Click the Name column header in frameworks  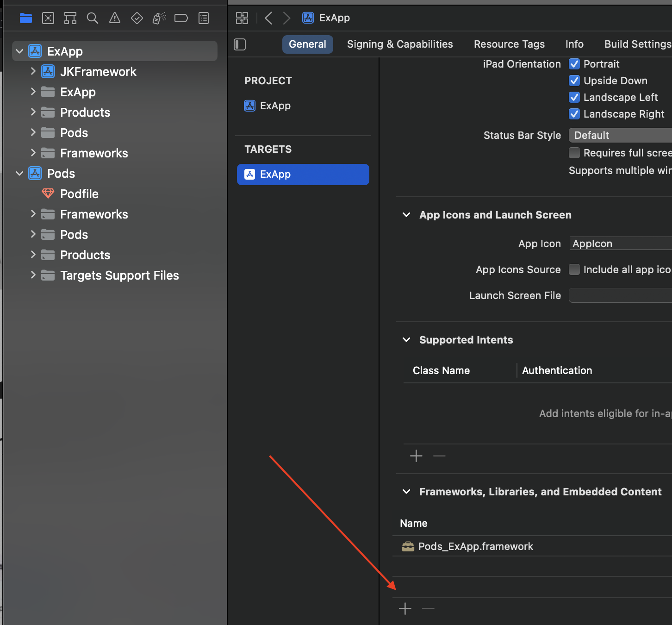pos(413,523)
